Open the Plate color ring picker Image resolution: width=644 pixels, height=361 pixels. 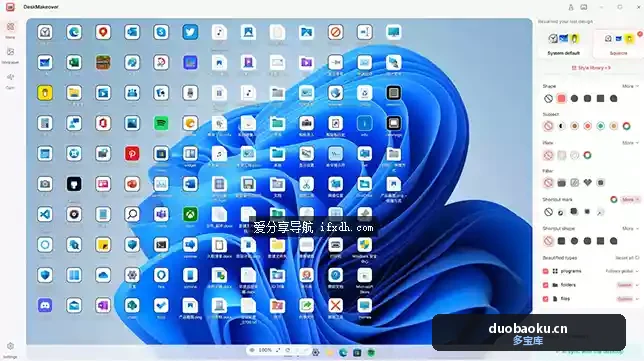click(587, 155)
